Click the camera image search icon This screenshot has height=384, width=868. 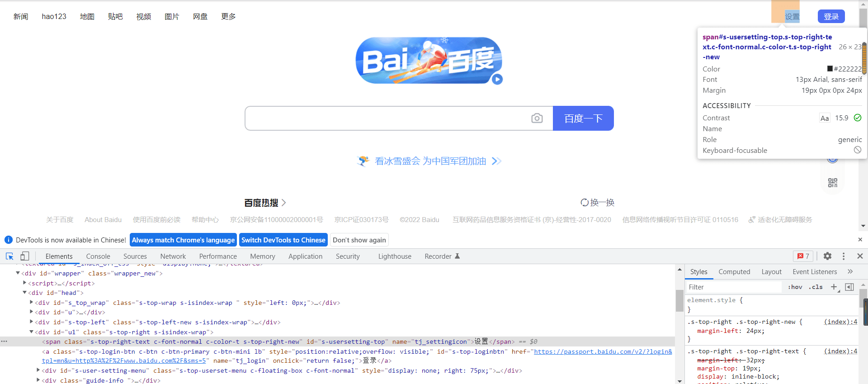(x=537, y=118)
